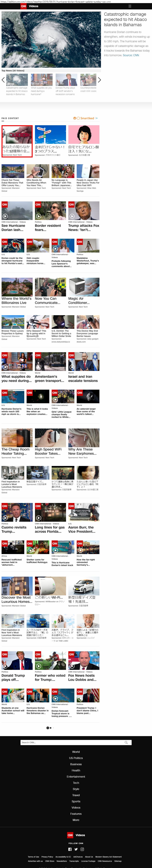The height and width of the screenshot is (868, 152).
Task: Open CNN's Instagram page icon
Action: [82, 849]
